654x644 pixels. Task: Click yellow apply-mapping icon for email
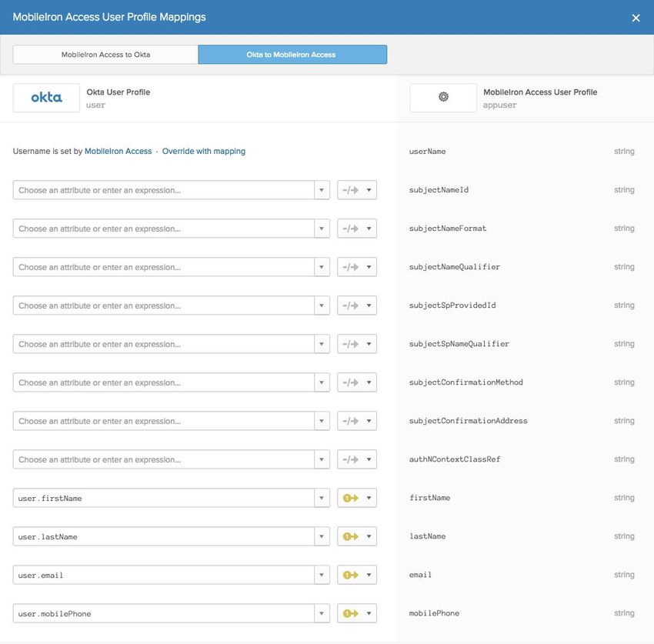click(350, 576)
